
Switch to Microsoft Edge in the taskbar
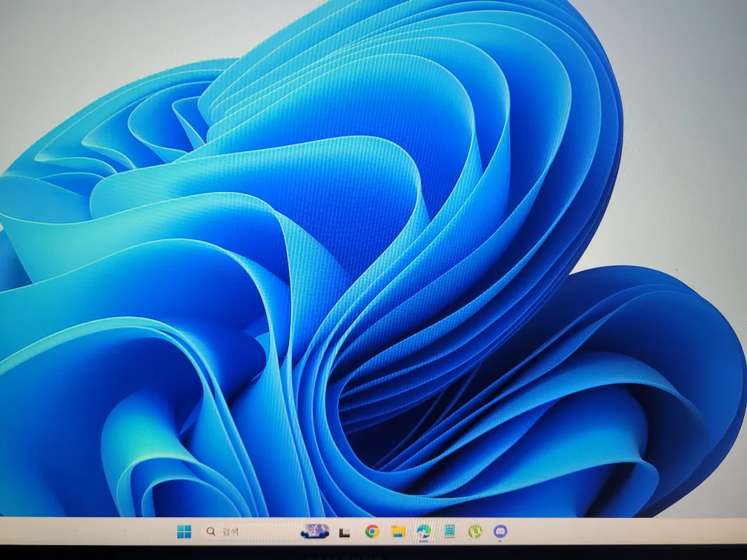click(x=424, y=531)
